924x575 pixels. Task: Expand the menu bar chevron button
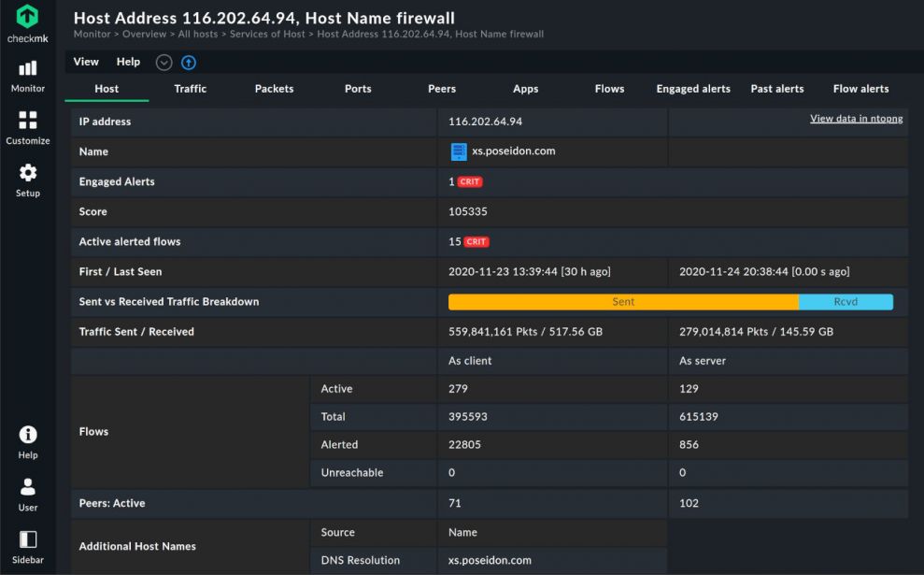[164, 63]
